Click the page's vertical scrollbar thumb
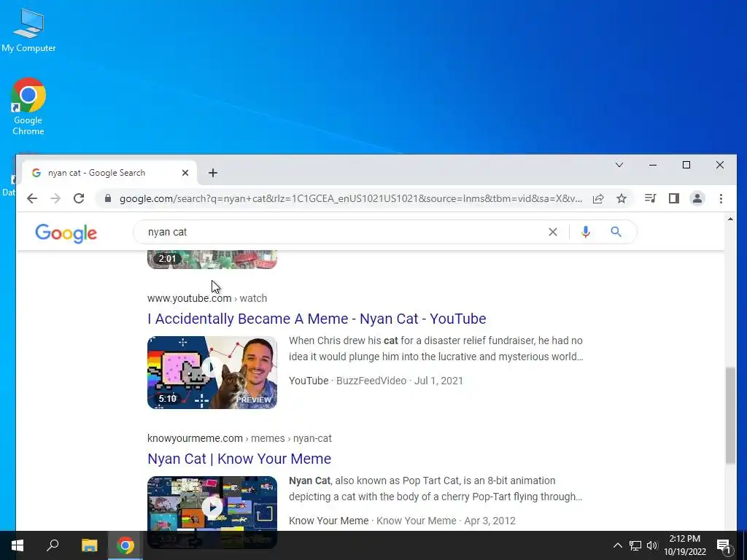 click(x=730, y=415)
